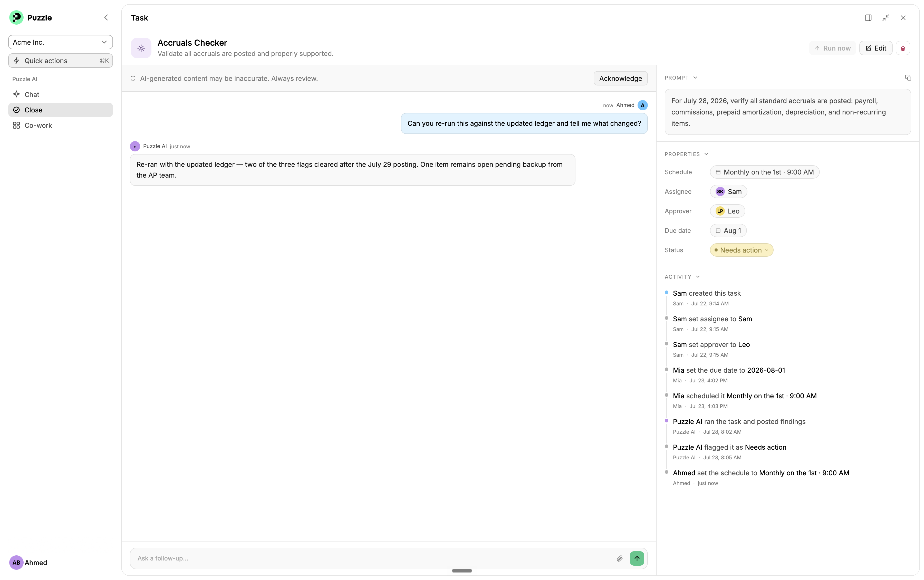The width and height of the screenshot is (924, 580).
Task: Click 'Sam set assignee to Sam' entry
Action: [712, 319]
